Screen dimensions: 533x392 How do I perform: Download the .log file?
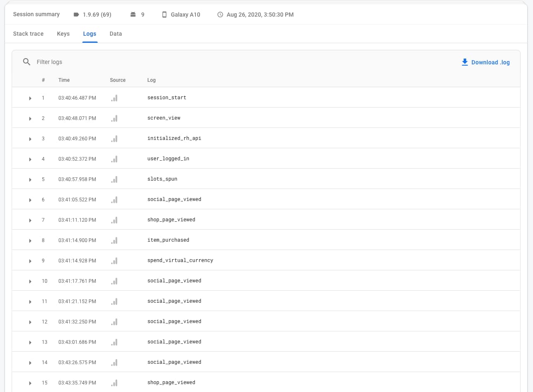click(486, 62)
